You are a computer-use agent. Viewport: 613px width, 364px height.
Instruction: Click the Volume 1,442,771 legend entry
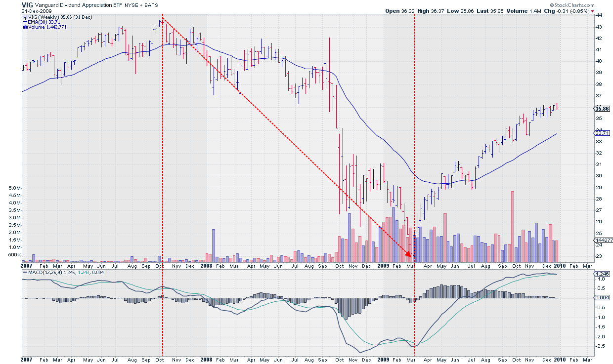click(x=47, y=27)
